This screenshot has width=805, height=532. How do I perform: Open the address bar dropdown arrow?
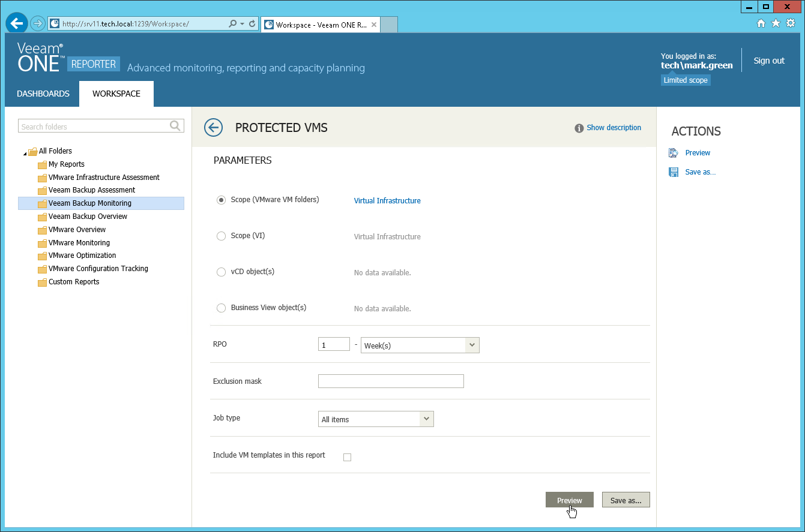tap(242, 24)
